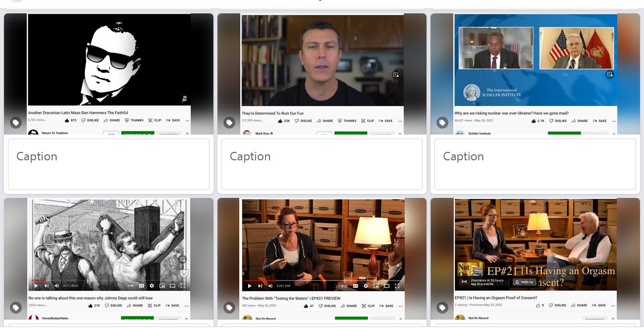
Task: Click Schiller Institute channel name
Action: tap(480, 134)
